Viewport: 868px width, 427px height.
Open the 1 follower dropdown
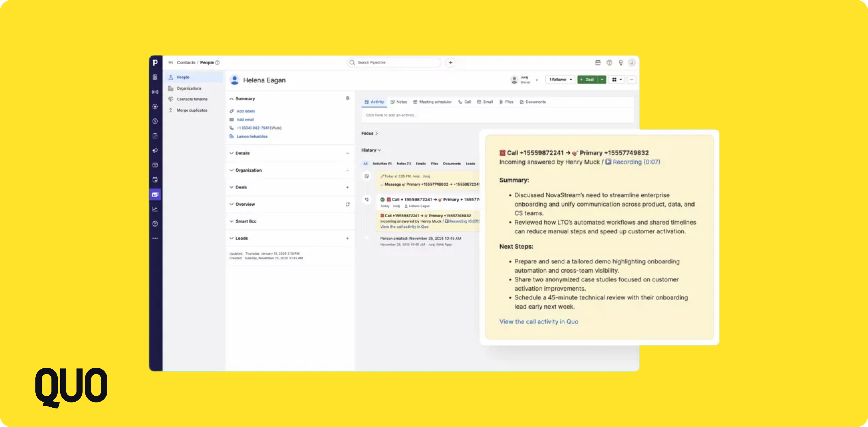(x=560, y=79)
